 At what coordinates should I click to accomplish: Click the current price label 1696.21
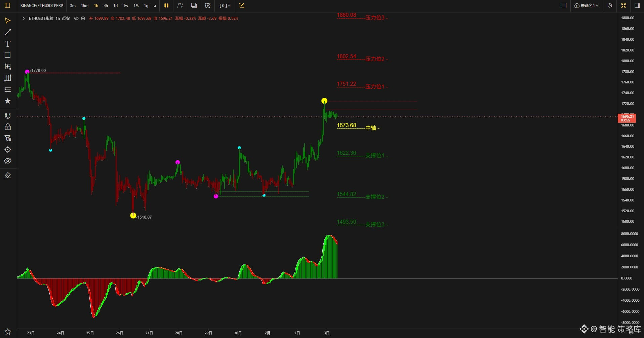(x=627, y=118)
